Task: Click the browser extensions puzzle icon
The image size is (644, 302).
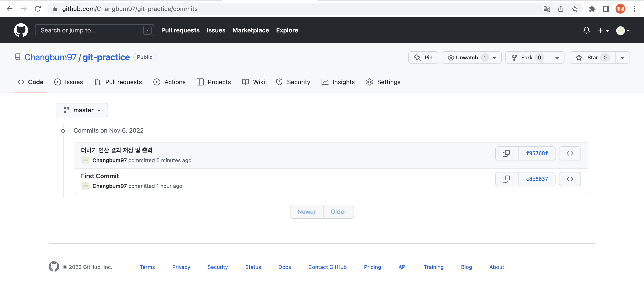Action: pos(592,9)
